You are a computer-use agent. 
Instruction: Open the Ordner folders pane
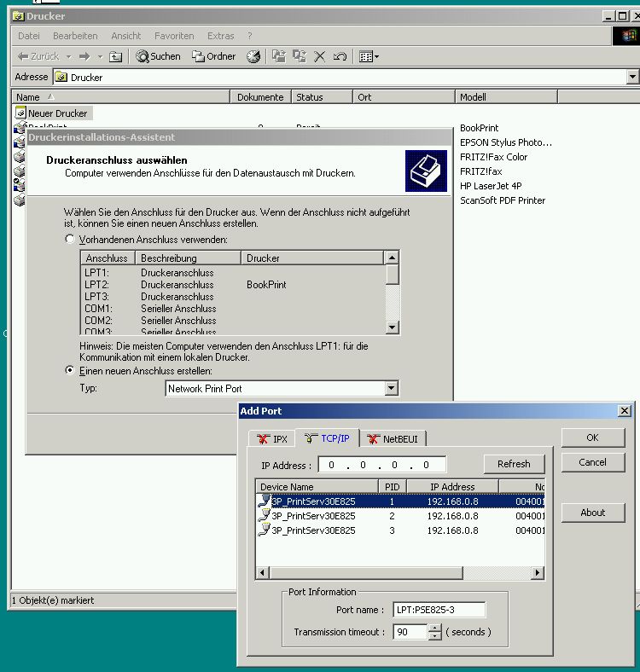click(213, 56)
